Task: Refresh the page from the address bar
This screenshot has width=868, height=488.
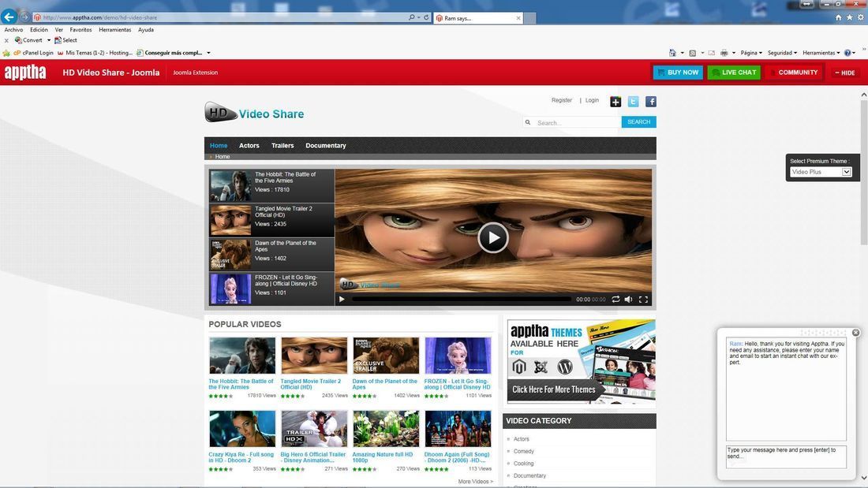Action: [x=426, y=17]
